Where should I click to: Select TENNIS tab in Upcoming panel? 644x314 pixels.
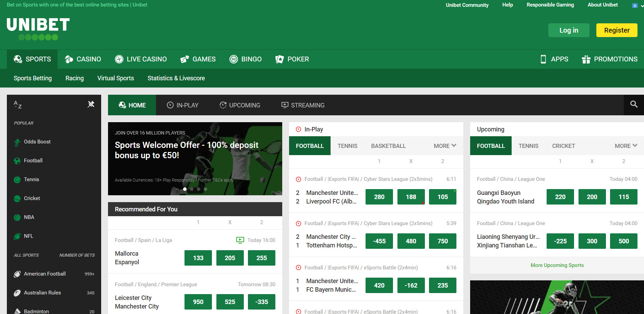pos(528,146)
